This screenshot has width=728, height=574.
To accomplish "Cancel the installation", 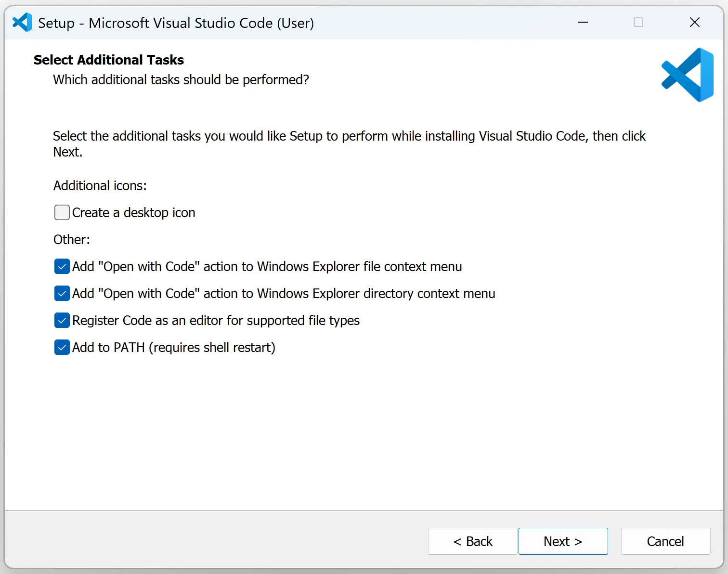I will pyautogui.click(x=665, y=541).
